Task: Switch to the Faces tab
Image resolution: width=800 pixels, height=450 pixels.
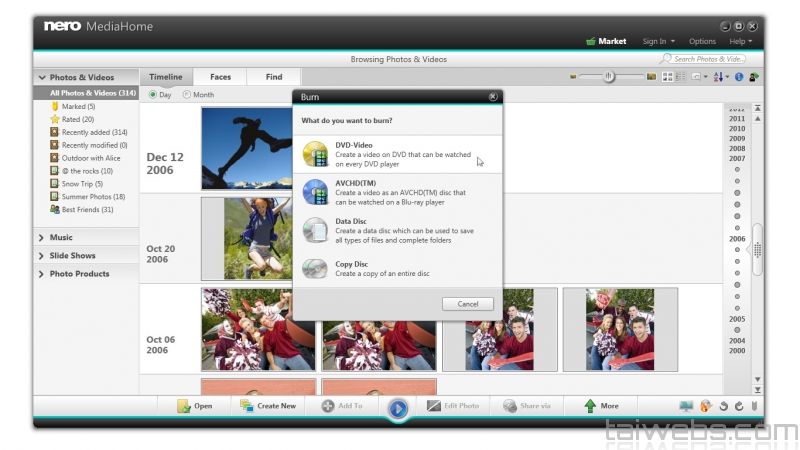Action: pyautogui.click(x=220, y=77)
